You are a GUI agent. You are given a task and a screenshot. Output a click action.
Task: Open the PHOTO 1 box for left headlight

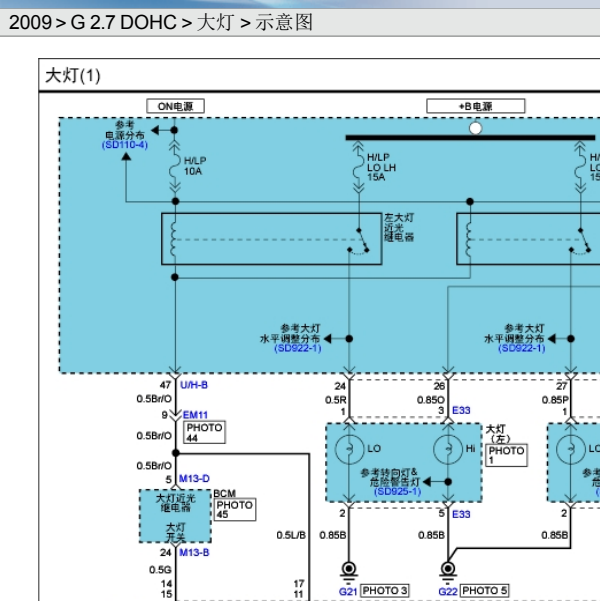click(x=506, y=455)
